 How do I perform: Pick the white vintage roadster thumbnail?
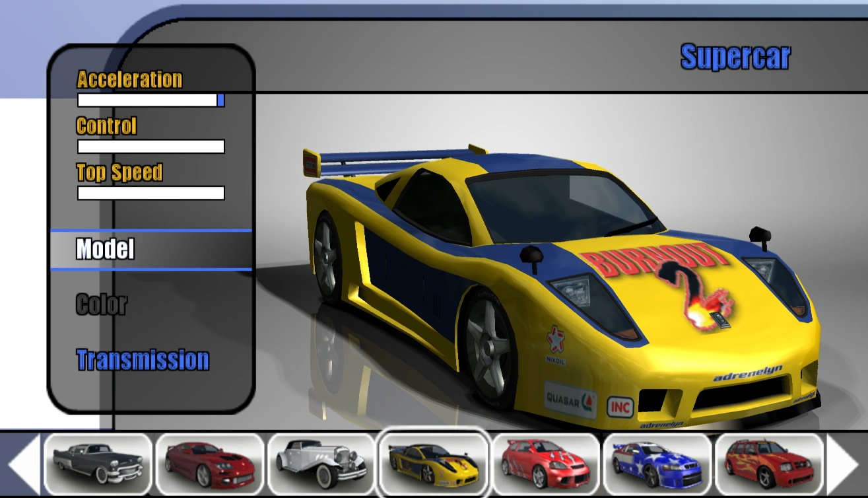321,464
